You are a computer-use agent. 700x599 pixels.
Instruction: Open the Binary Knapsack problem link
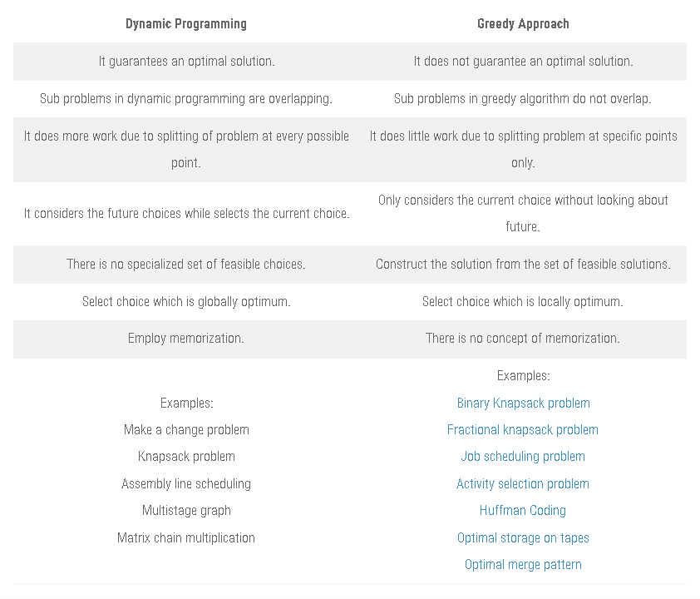click(523, 403)
